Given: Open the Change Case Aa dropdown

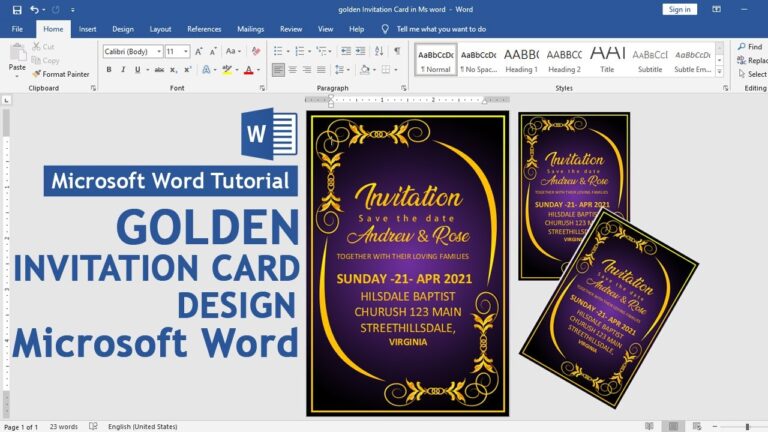Looking at the screenshot, I should click(x=233, y=51).
